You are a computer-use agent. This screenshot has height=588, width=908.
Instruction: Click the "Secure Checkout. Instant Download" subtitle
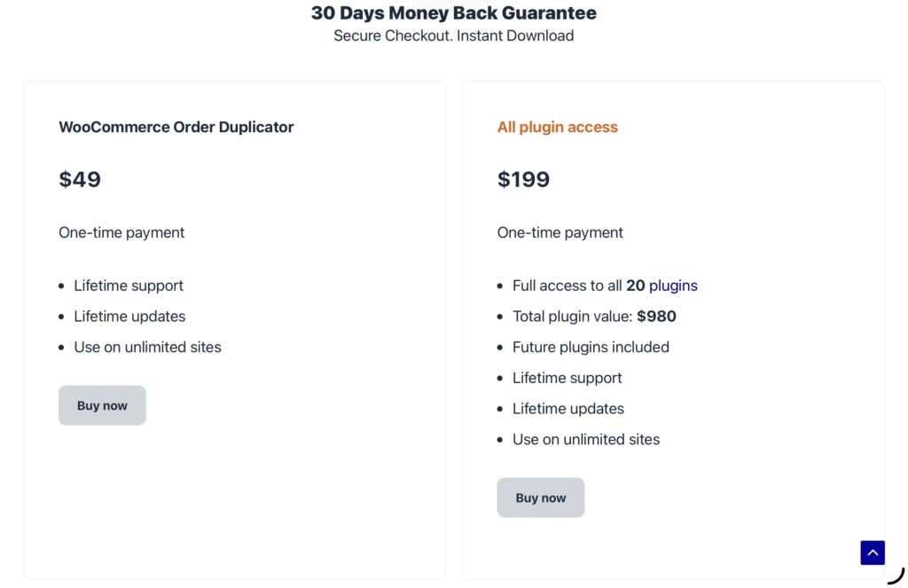(x=453, y=35)
